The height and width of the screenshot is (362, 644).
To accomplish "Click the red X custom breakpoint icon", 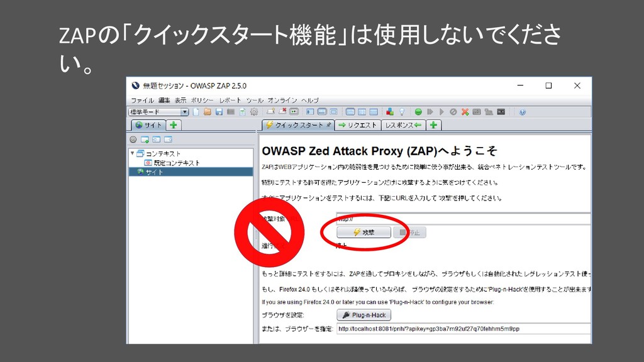I will coord(465,112).
